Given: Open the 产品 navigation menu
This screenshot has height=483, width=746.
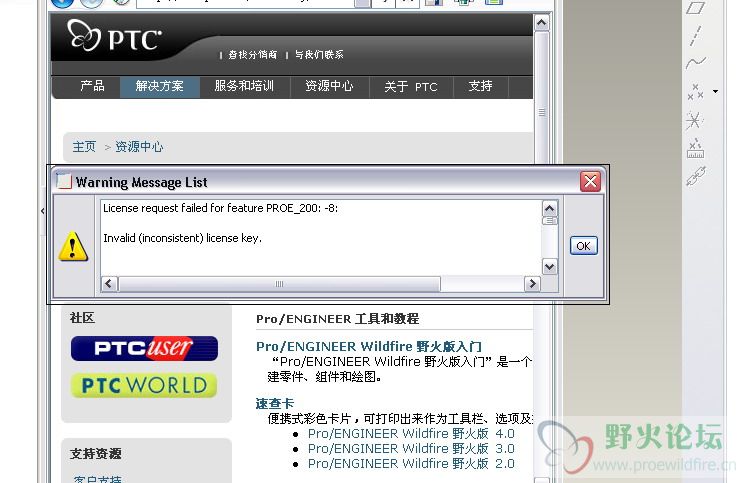Looking at the screenshot, I should point(92,86).
